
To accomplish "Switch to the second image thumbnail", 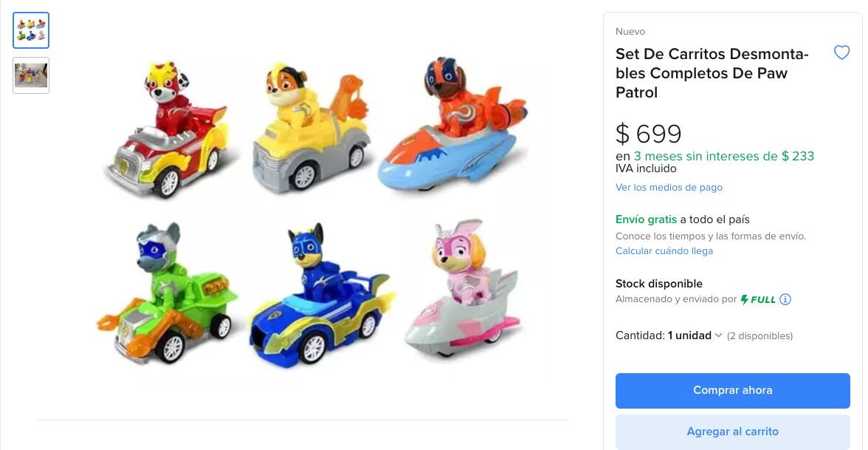I will 30,75.
